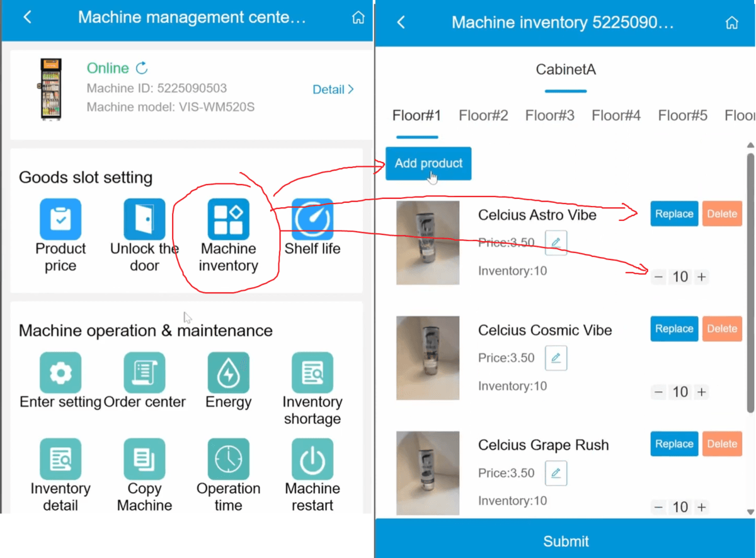Open the Energy droplet icon
This screenshot has height=558, width=756.
[x=229, y=373]
